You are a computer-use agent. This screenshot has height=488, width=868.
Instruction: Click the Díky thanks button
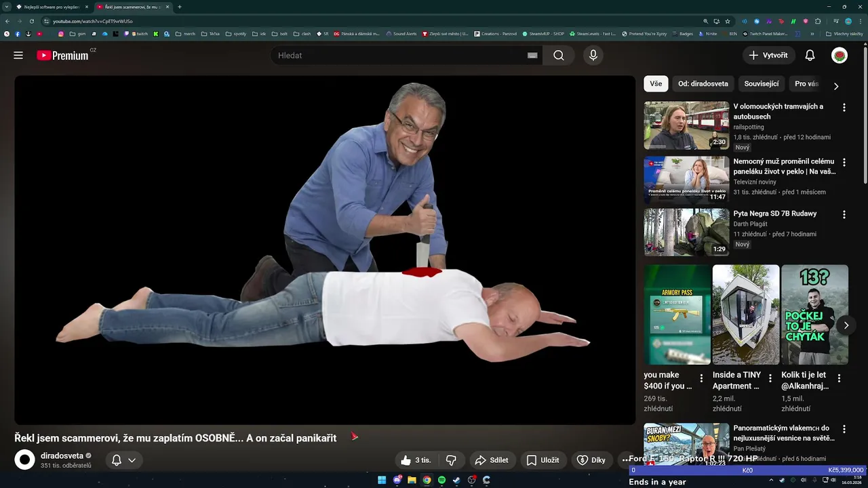coord(591,460)
